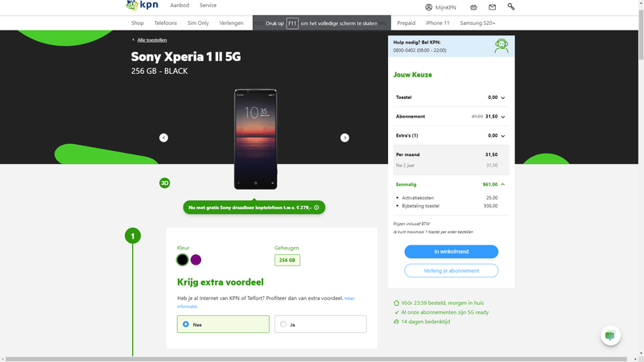
Task: Go to Telefoons tab
Action: point(166,23)
